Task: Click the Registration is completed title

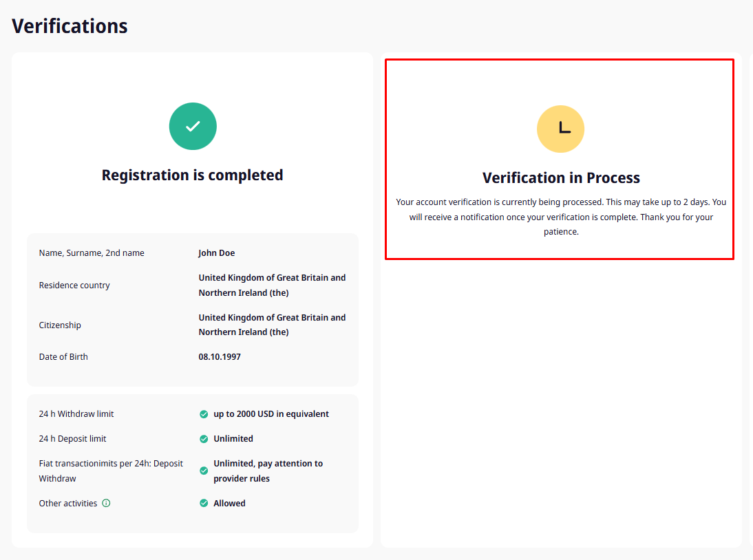Action: pyautogui.click(x=192, y=175)
